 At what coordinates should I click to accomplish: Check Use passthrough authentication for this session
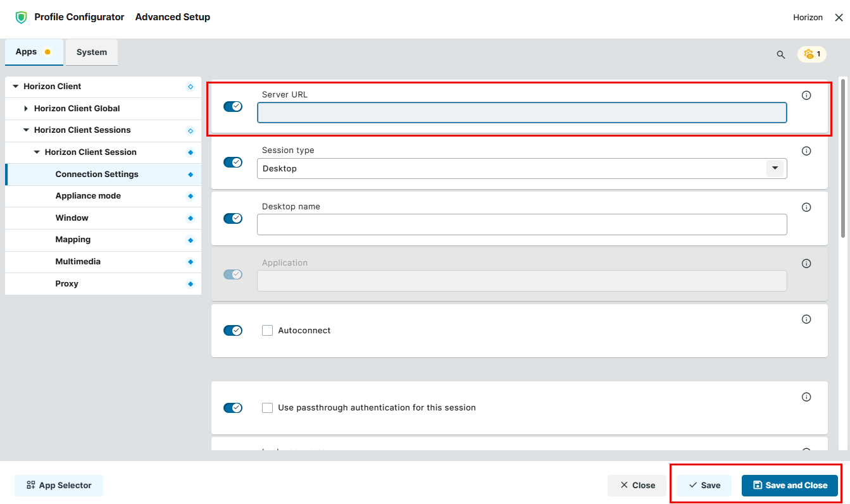click(267, 408)
